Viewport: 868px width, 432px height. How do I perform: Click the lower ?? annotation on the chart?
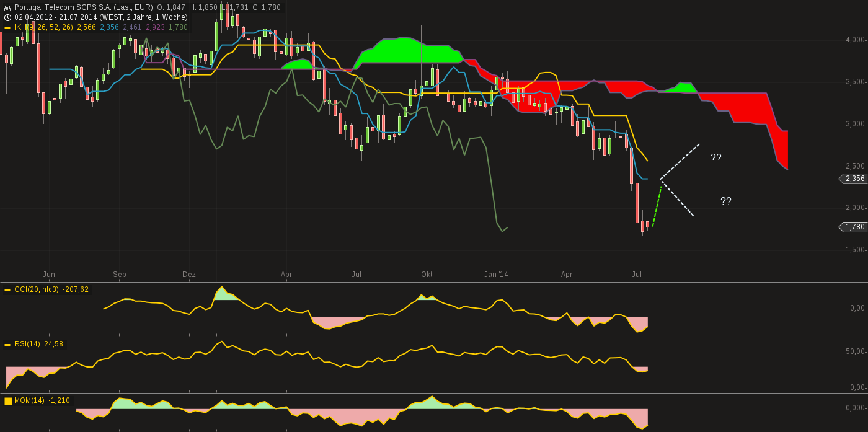(725, 201)
